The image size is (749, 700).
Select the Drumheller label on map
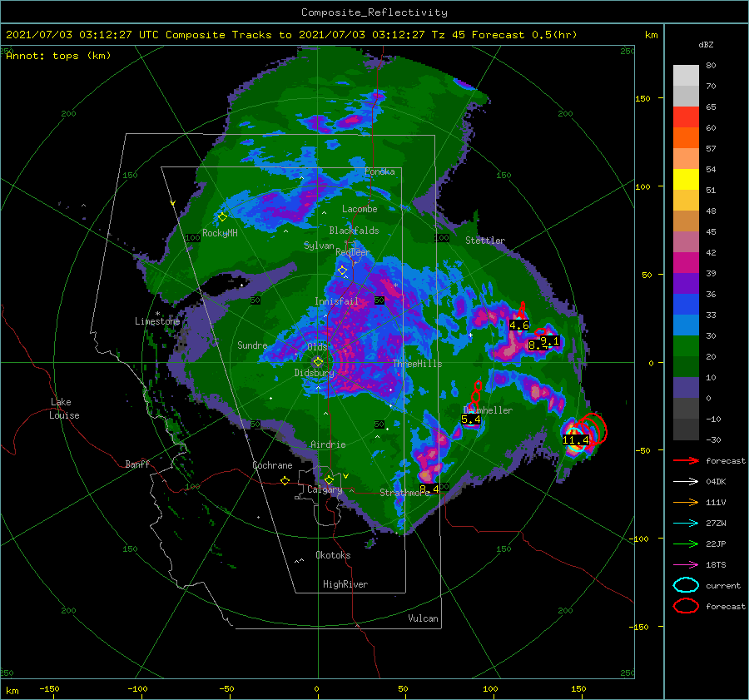click(x=488, y=410)
